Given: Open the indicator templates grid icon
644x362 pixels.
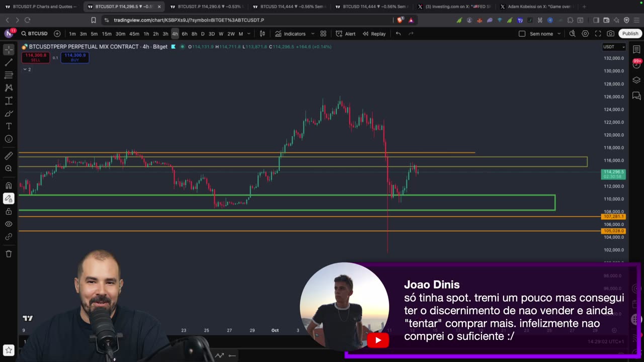Looking at the screenshot, I should click(x=324, y=34).
